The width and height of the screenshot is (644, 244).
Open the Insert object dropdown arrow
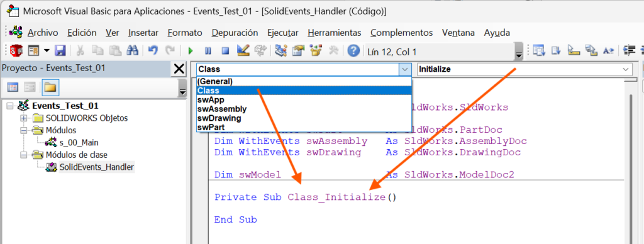coord(47,51)
